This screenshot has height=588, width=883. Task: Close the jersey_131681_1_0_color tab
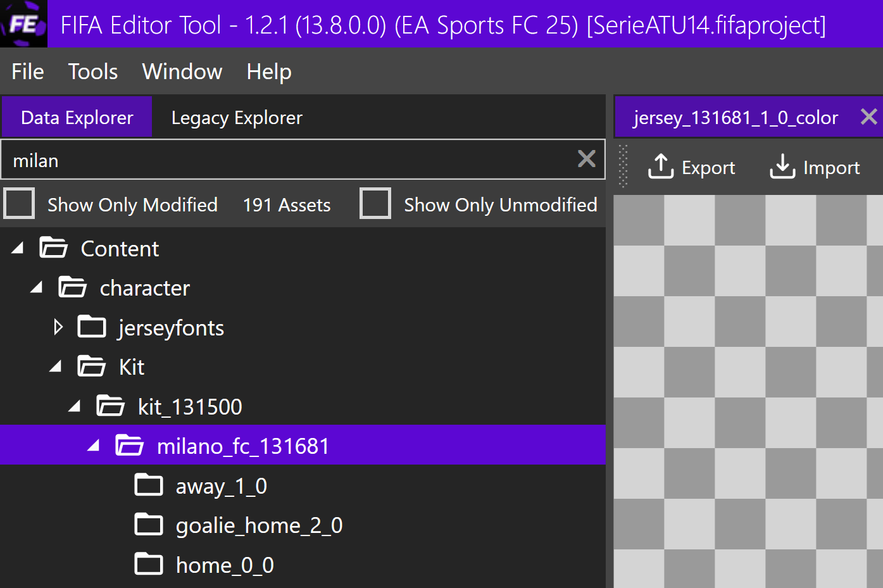point(869,116)
